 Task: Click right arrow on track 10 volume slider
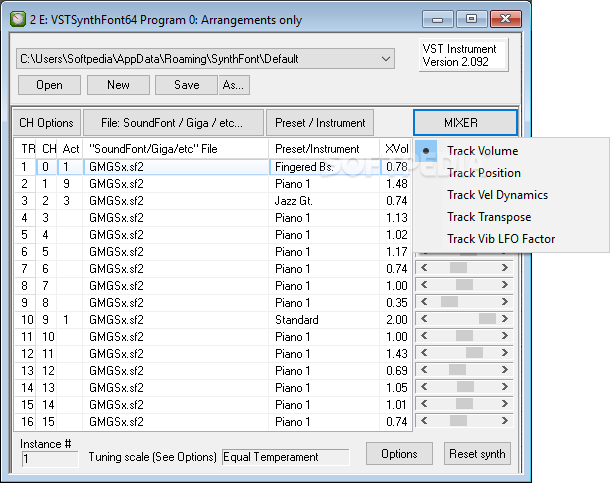point(505,319)
